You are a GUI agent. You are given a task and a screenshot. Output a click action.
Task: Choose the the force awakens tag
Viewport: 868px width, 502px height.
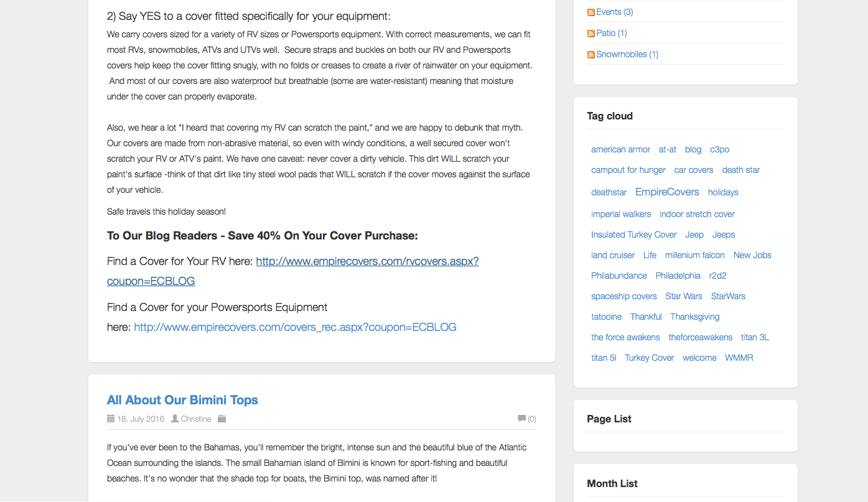pyautogui.click(x=625, y=337)
